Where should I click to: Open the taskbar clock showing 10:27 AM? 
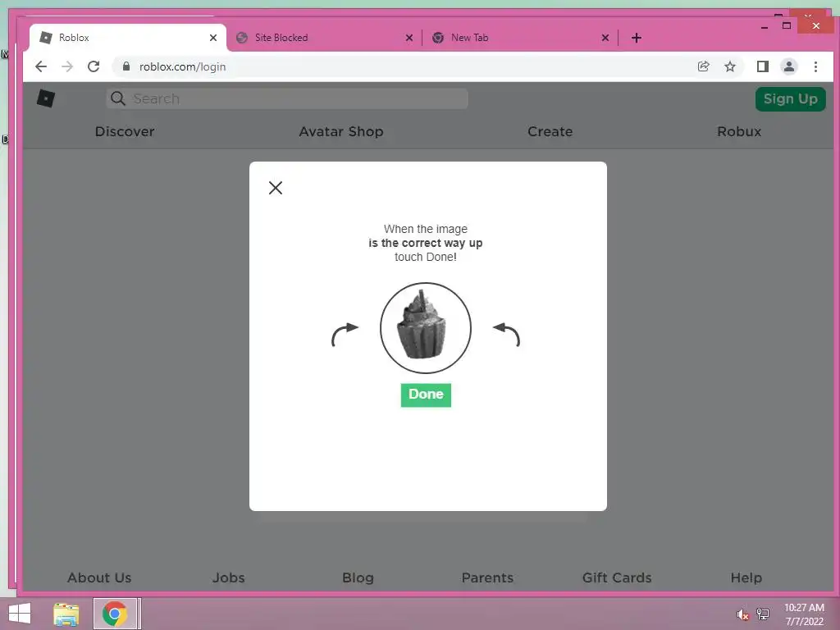click(804, 614)
